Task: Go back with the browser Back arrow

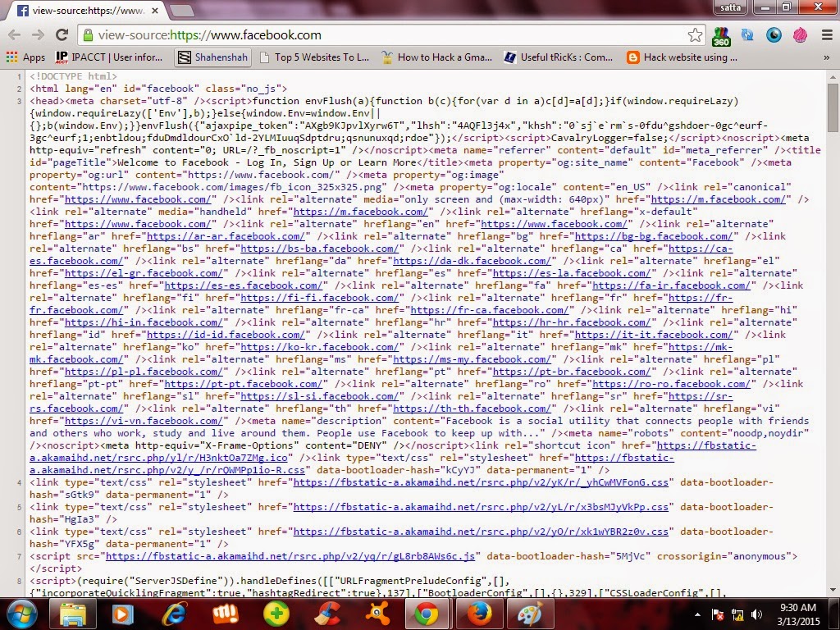Action: click(15, 35)
